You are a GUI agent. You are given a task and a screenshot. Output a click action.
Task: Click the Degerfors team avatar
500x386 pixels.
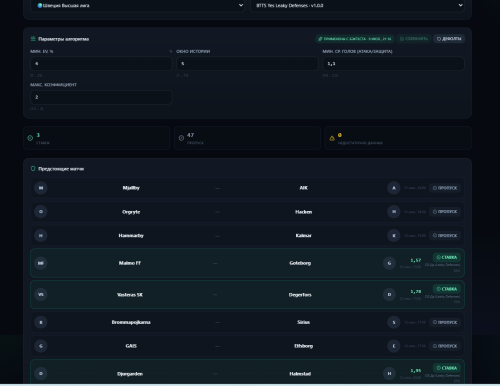[389, 295]
